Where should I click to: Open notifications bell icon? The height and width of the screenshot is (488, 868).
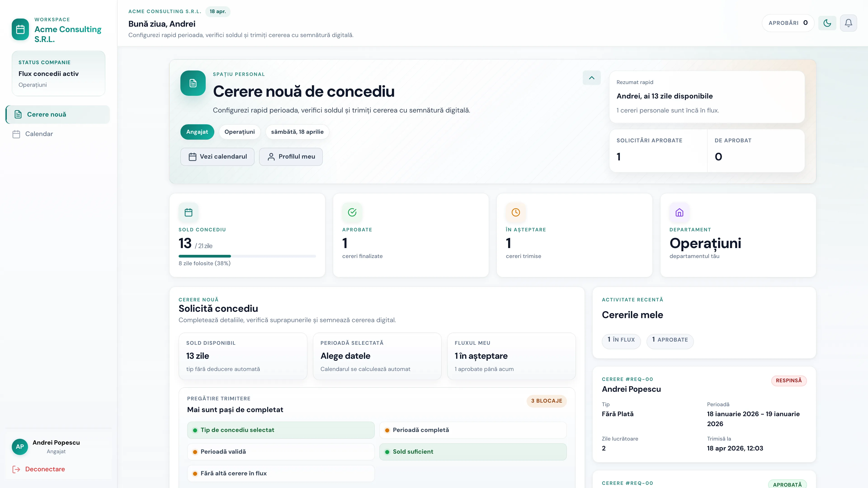849,23
